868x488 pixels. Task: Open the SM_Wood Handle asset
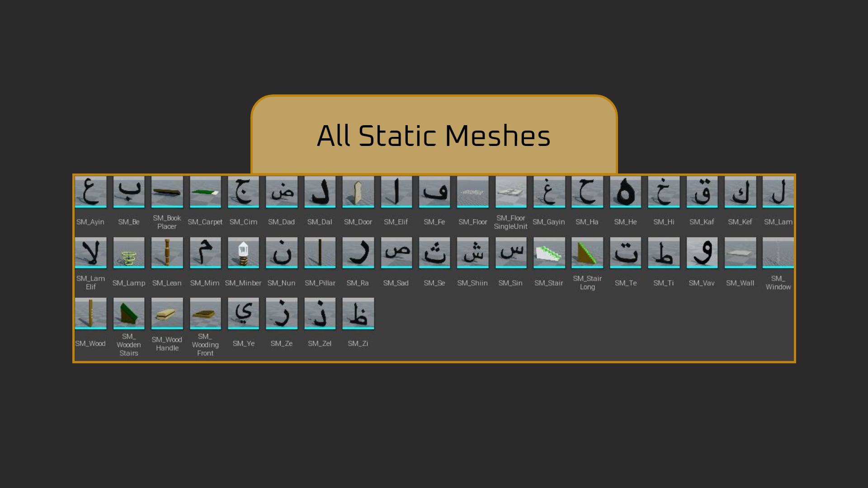pyautogui.click(x=167, y=314)
